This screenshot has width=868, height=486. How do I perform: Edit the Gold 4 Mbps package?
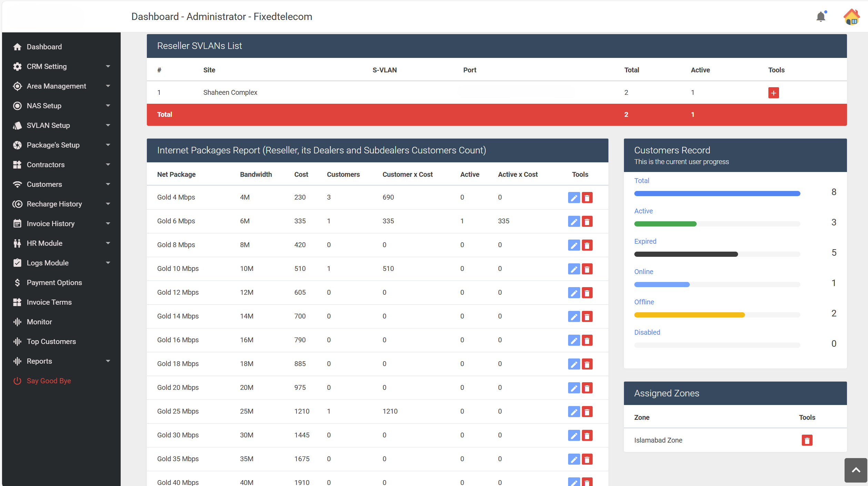(x=574, y=198)
